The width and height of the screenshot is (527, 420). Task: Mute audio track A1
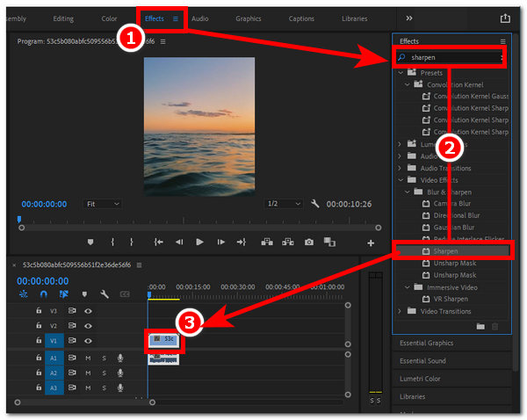(x=88, y=358)
